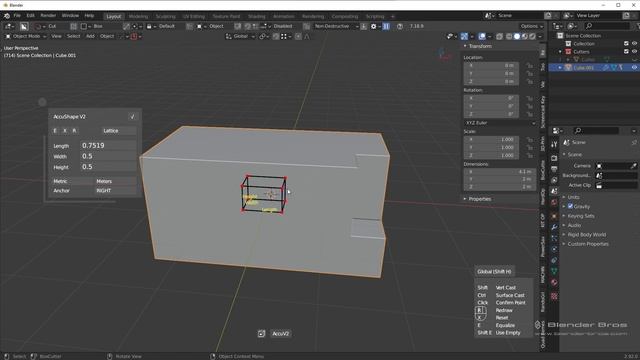Image resolution: width=640 pixels, height=360 pixels.
Task: Collapse the Transform panel
Action: 465,46
